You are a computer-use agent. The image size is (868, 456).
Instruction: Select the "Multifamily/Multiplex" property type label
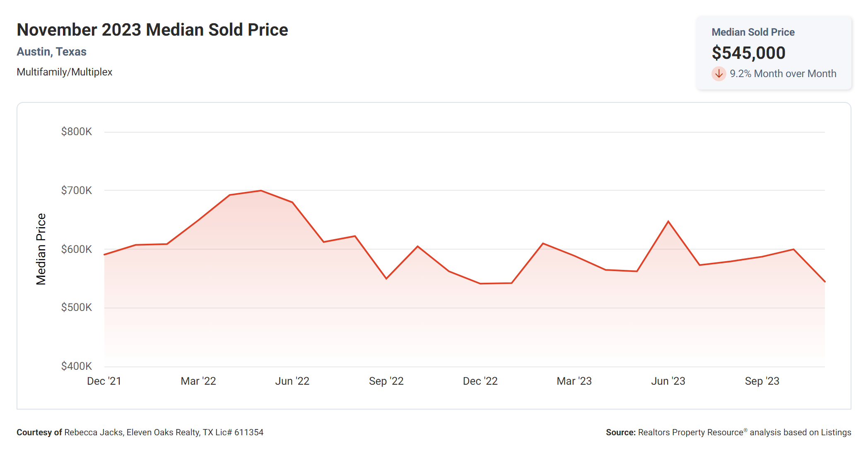click(x=64, y=72)
